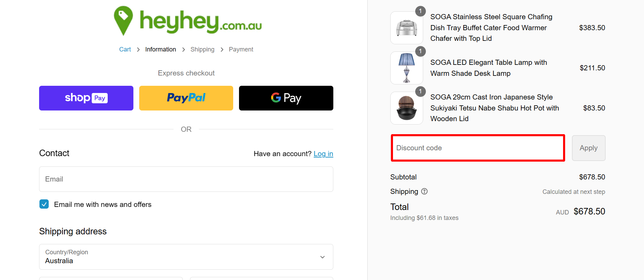The height and width of the screenshot is (280, 644).
Task: Click inside the Discount code field
Action: point(477,148)
